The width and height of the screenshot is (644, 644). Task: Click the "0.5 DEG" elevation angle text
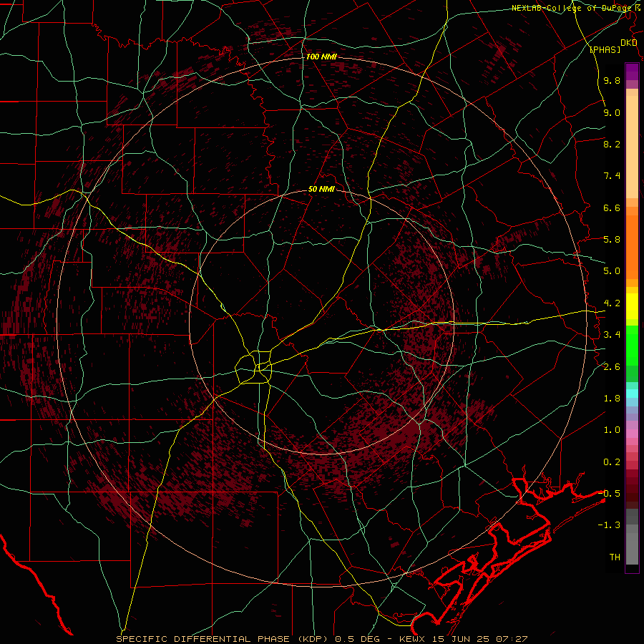[x=356, y=639]
